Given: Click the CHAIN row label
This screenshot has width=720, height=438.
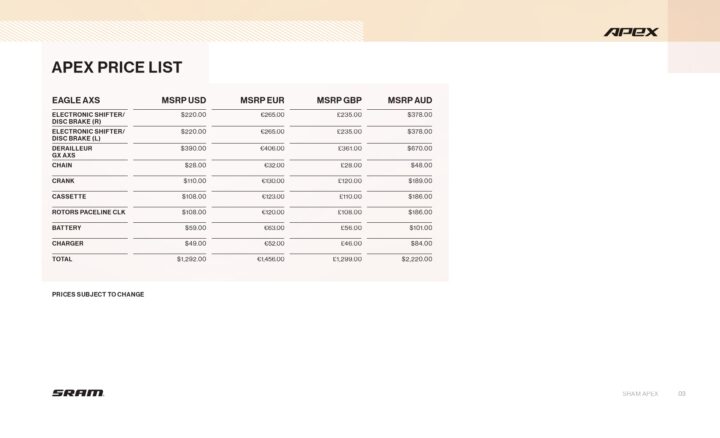Looking at the screenshot, I should click(62, 165).
